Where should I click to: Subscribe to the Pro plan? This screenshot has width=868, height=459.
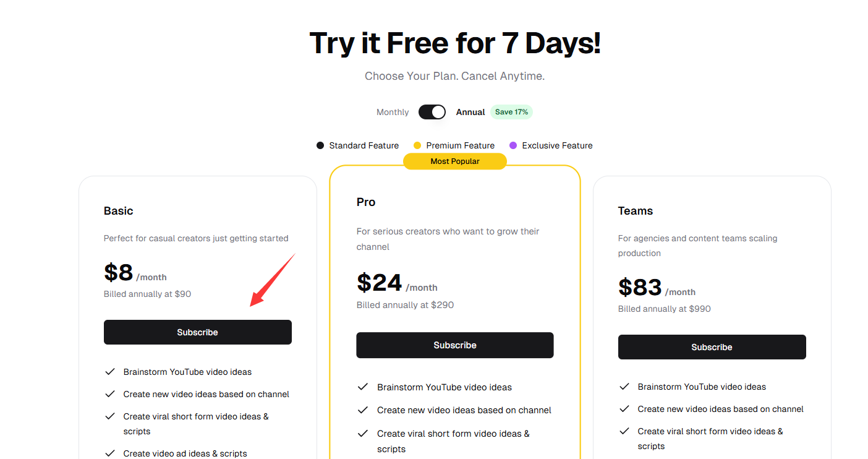pyautogui.click(x=455, y=345)
